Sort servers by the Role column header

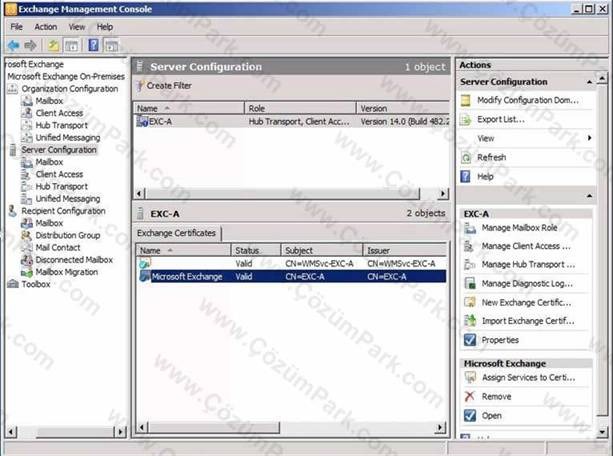coord(300,108)
